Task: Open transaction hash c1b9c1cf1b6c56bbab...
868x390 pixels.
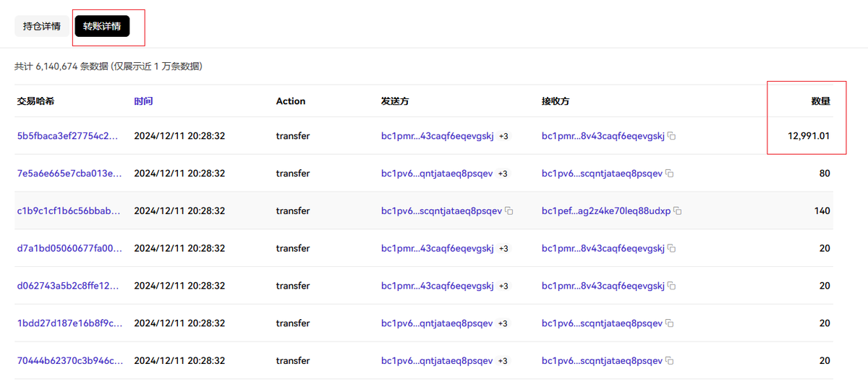Action: (x=69, y=211)
